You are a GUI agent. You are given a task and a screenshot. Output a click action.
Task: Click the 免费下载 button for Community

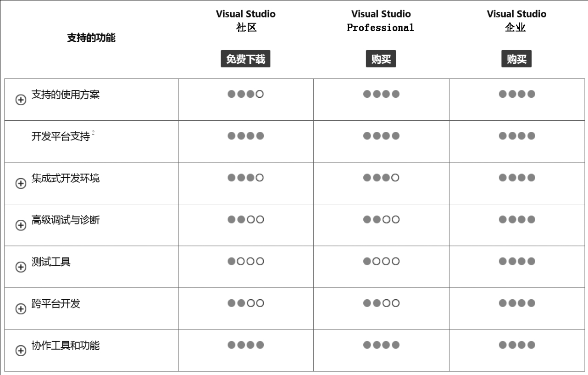point(245,59)
